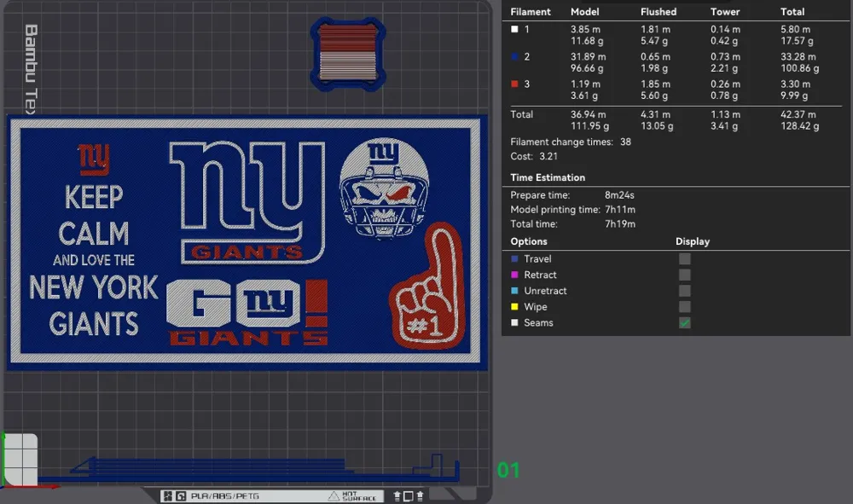Click the Time Estimation heading
Screen dimensions: 853x504
click(548, 177)
